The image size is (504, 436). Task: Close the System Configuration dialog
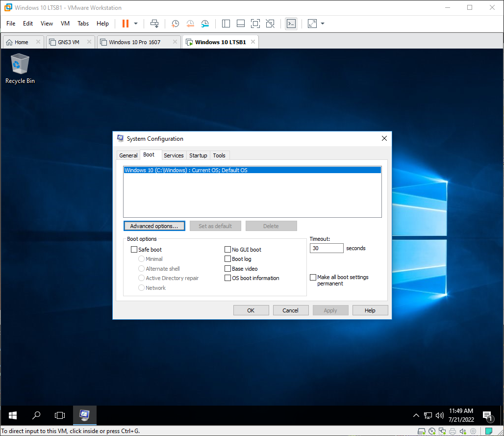(x=384, y=138)
